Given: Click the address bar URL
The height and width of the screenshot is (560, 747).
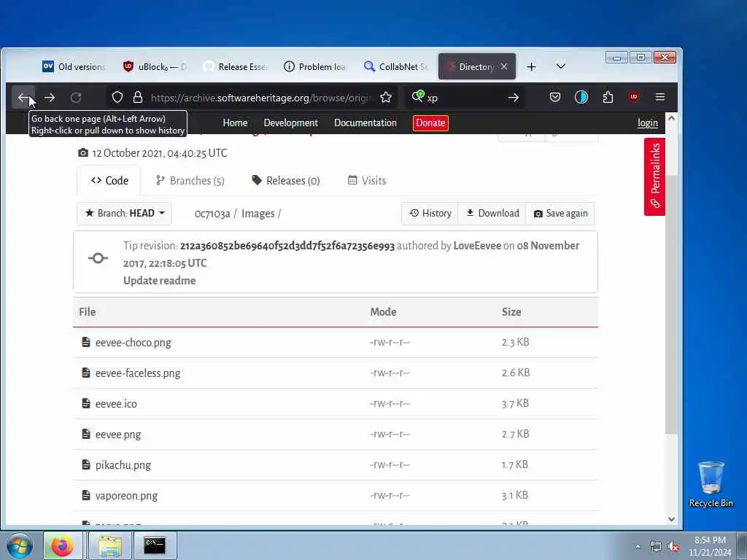Looking at the screenshot, I should pos(260,98).
